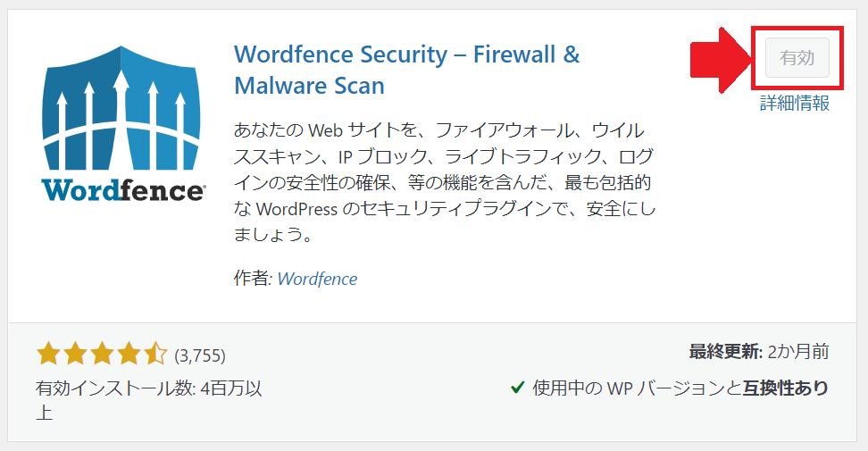Viewport: 868px width, 451px height.
Task: Click the fourth gold rating star
Action: click(x=129, y=354)
